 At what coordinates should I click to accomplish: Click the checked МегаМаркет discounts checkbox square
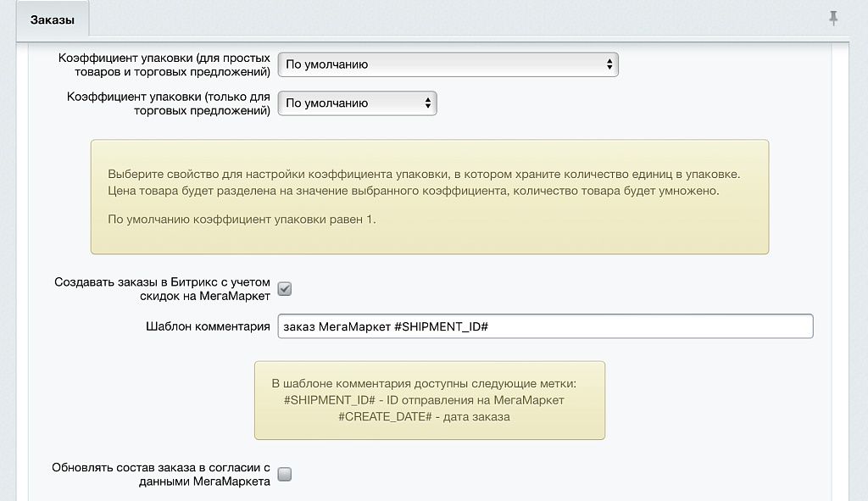(285, 289)
